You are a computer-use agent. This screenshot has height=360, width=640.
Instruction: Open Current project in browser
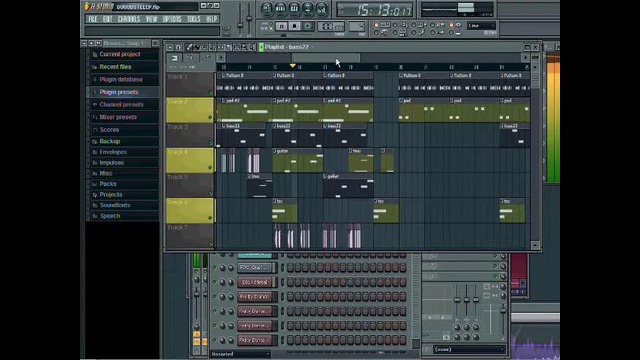click(x=120, y=54)
